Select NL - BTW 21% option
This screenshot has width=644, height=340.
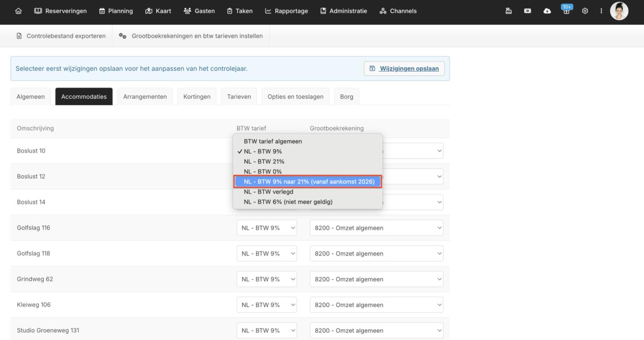[264, 161]
